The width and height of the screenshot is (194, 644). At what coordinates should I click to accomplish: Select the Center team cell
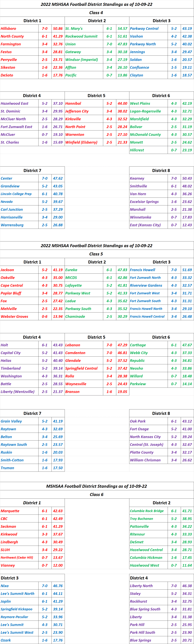click(x=19, y=178)
